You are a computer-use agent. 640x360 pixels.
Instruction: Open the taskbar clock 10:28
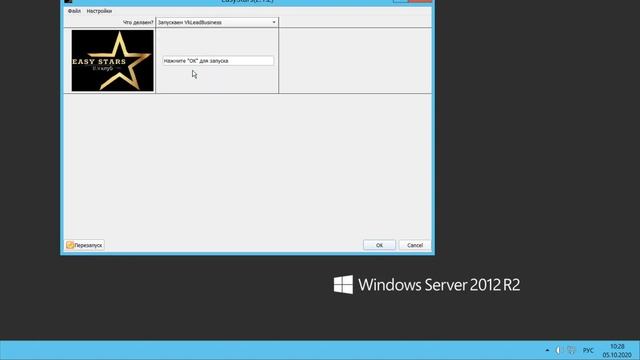point(617,351)
